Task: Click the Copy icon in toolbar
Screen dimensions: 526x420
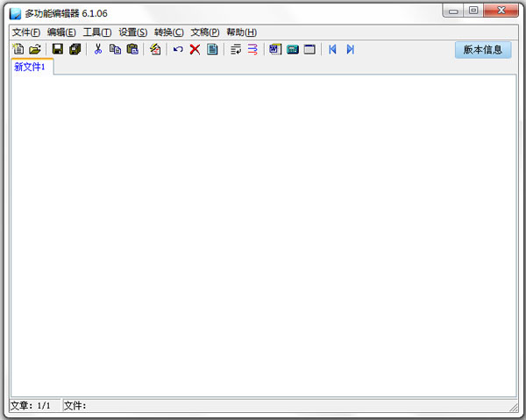Action: pyautogui.click(x=115, y=50)
